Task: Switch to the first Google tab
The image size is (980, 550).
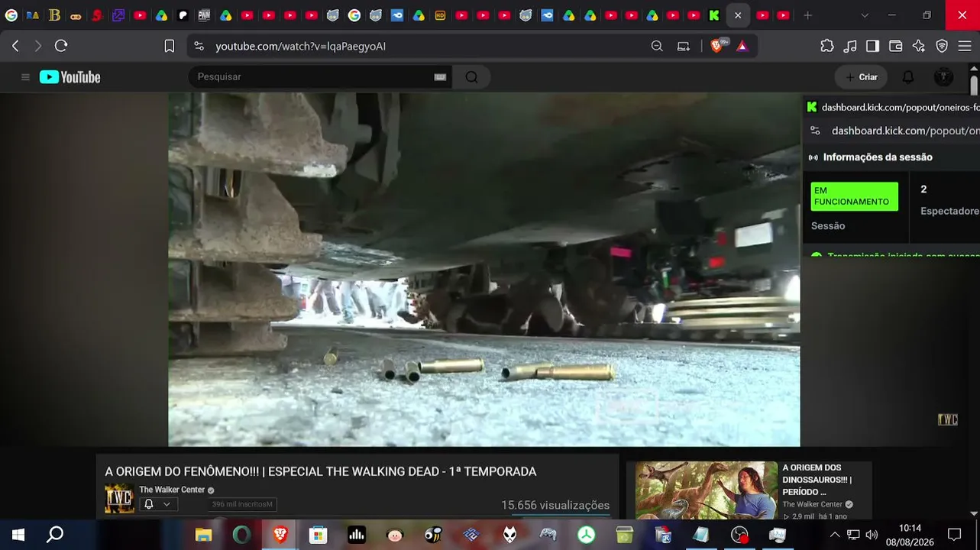Action: 11,15
